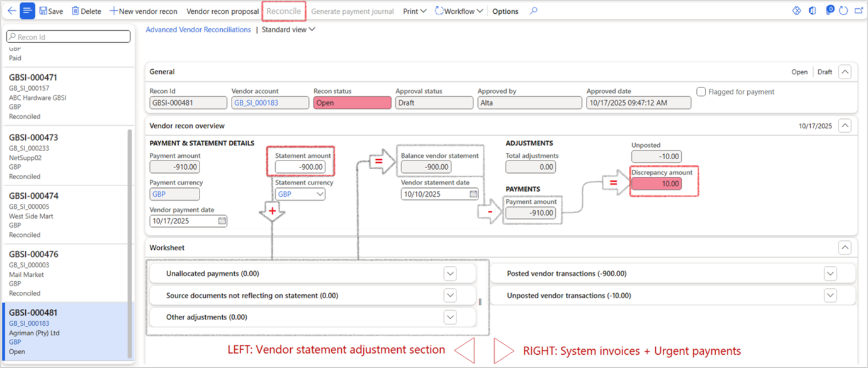Open calendar picker for Vendor statement date
The width and height of the screenshot is (868, 368).
coord(474,194)
